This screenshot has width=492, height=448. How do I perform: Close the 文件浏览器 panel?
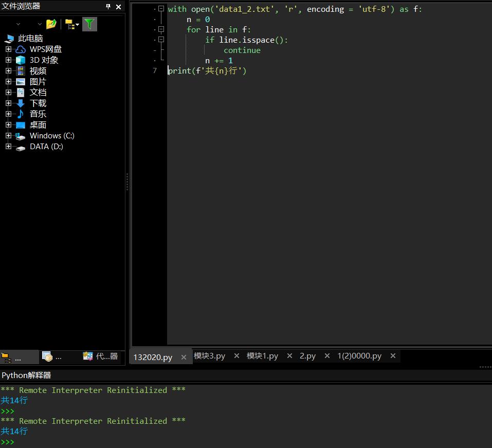coord(118,7)
